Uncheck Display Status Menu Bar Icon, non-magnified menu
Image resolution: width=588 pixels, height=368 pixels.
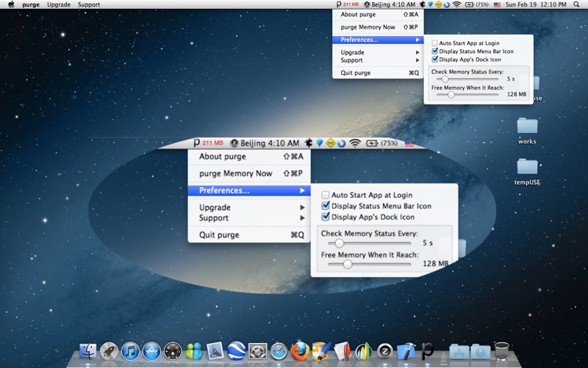click(x=434, y=51)
